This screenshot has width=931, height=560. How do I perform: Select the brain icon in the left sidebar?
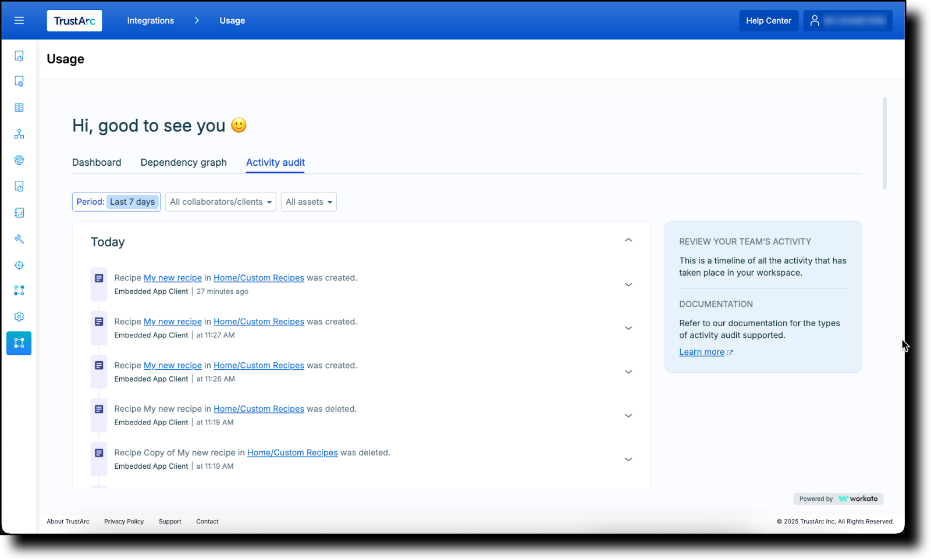[19, 160]
